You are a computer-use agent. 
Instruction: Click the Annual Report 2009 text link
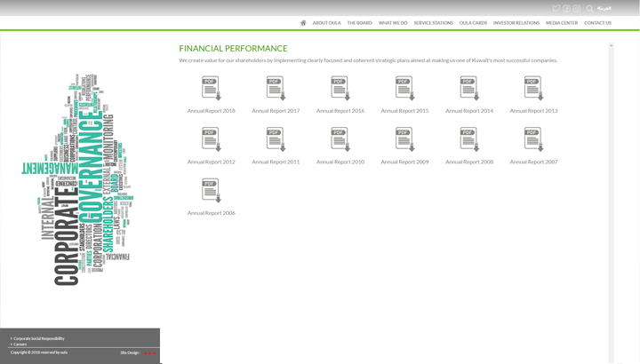405,162
